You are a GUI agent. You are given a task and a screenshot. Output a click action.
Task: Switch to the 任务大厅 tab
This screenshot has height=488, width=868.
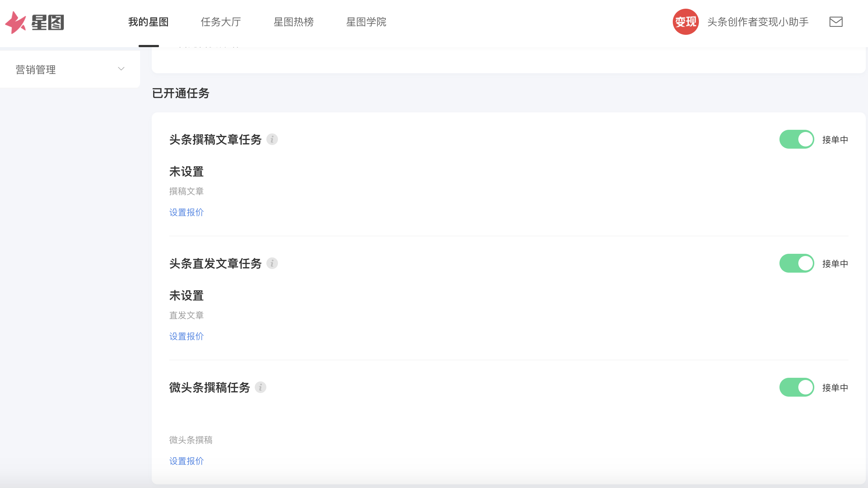point(221,22)
